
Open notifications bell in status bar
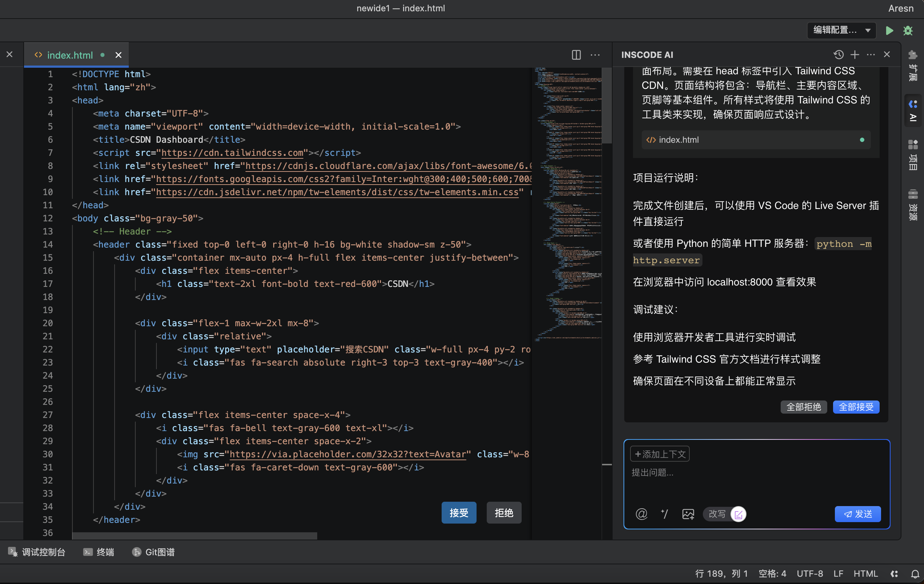click(915, 574)
